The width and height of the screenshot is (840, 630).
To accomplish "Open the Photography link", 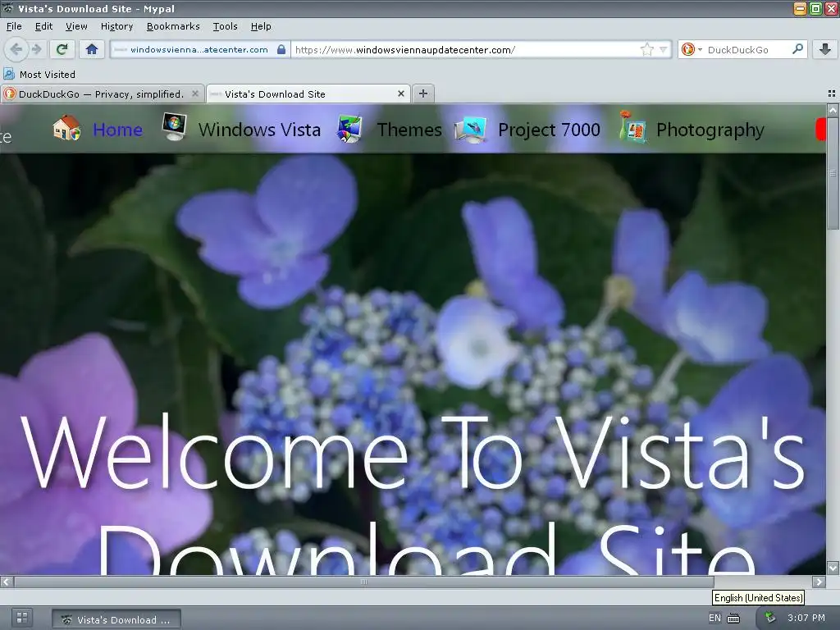I will point(710,130).
